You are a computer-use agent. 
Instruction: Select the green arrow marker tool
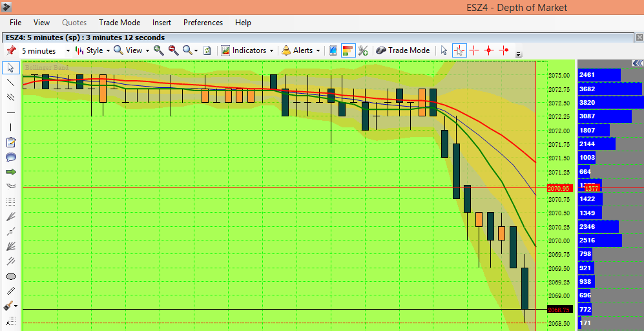pos(11,172)
